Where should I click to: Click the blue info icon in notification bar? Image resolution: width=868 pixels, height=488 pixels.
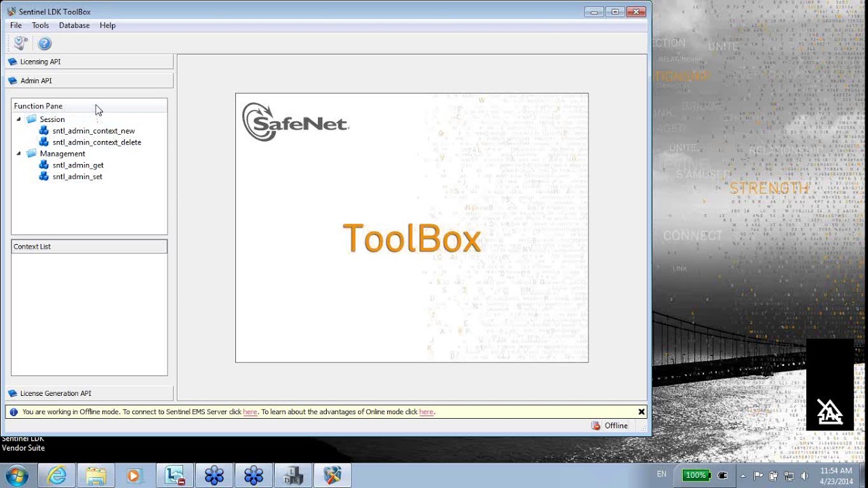coord(14,412)
